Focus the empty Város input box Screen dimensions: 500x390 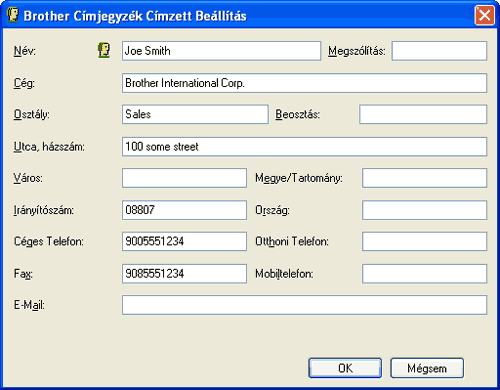pyautogui.click(x=184, y=178)
